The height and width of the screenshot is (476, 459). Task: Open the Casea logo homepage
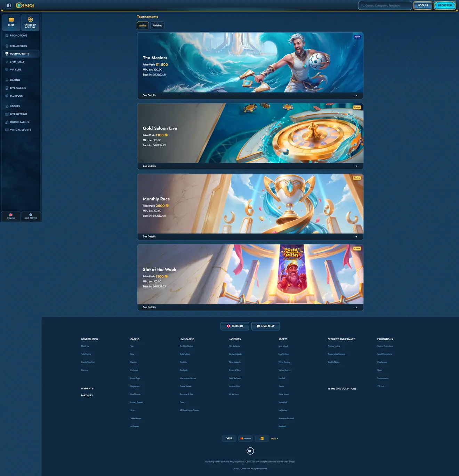coord(25,5)
